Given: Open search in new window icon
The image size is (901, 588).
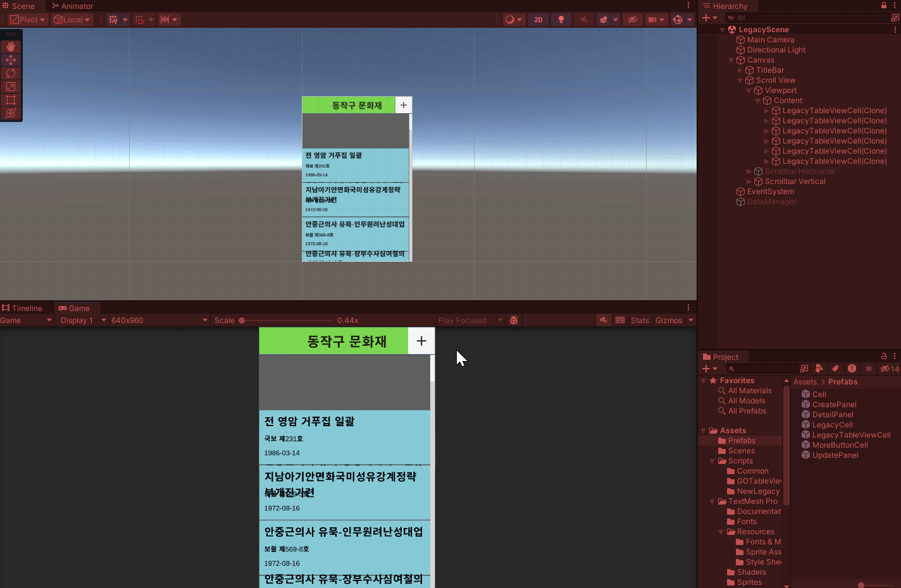Looking at the screenshot, I should coord(804,369).
